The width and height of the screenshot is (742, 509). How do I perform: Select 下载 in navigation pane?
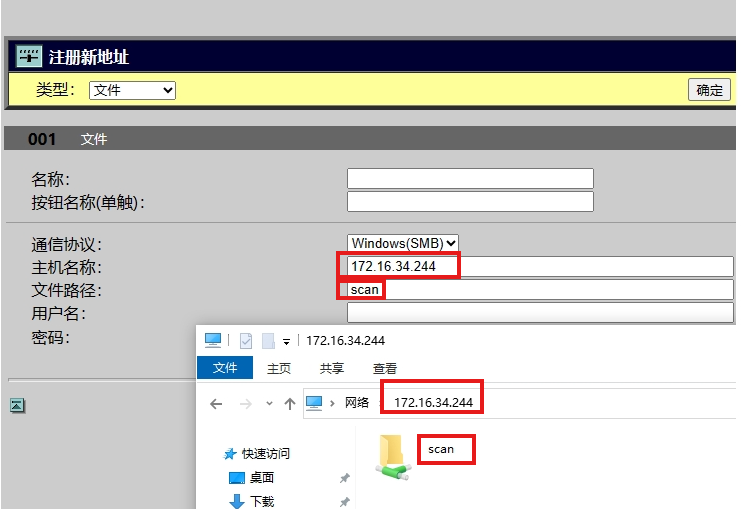click(262, 501)
